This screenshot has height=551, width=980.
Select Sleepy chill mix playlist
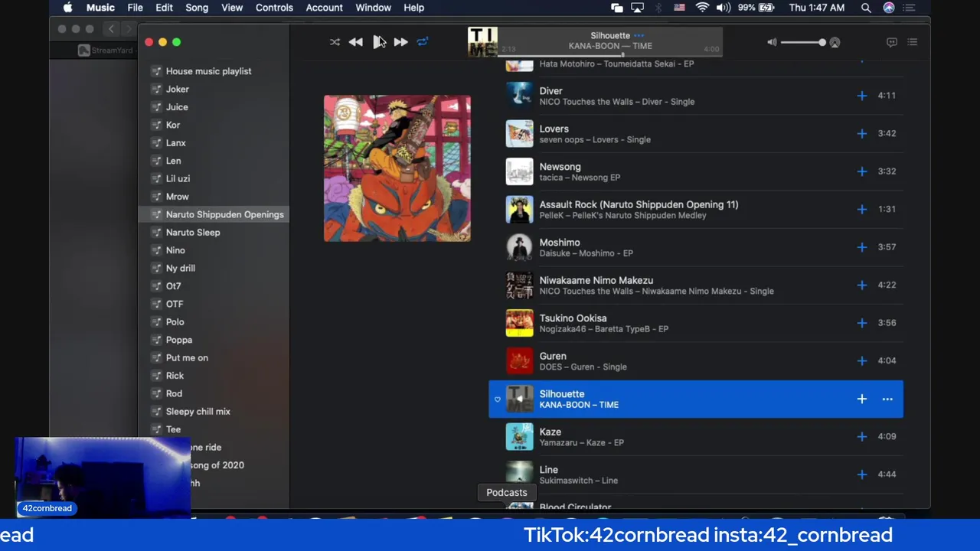point(198,411)
